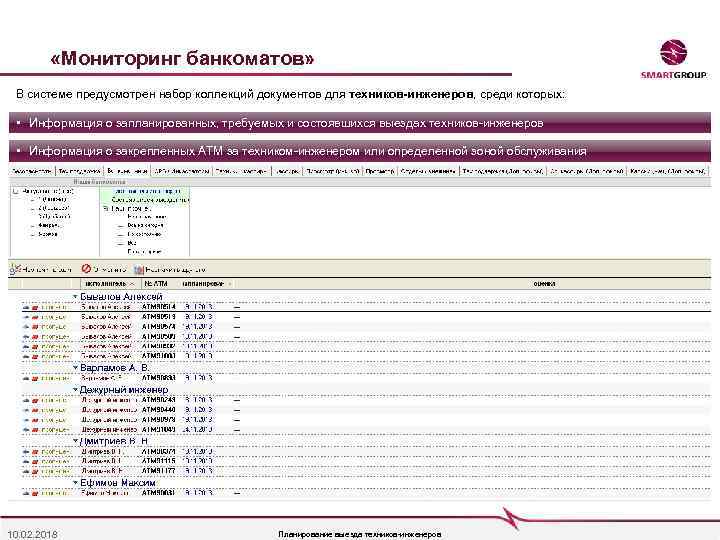
Task: Select the ATM90440 cell
Action: pyautogui.click(x=158, y=410)
